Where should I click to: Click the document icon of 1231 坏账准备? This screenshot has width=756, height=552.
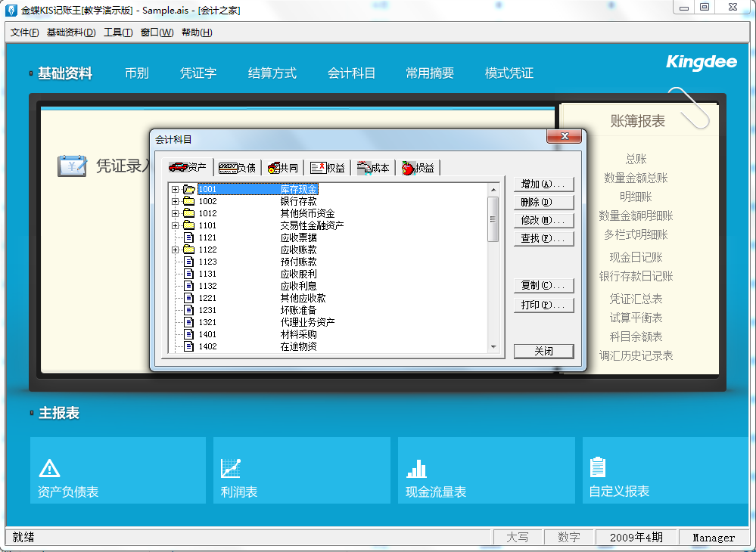[189, 310]
